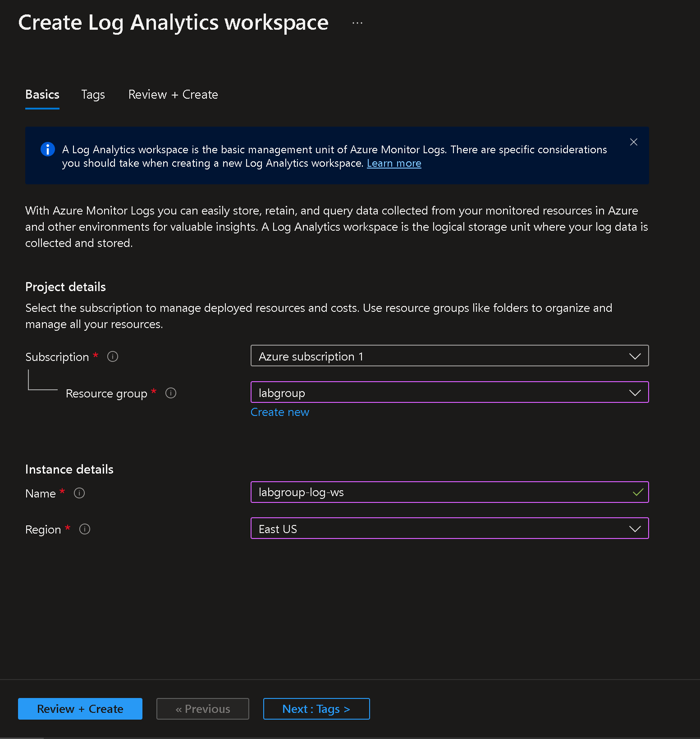Click the Create Log Analytics workspace title
Screen dimensions: 700x739
(x=173, y=23)
